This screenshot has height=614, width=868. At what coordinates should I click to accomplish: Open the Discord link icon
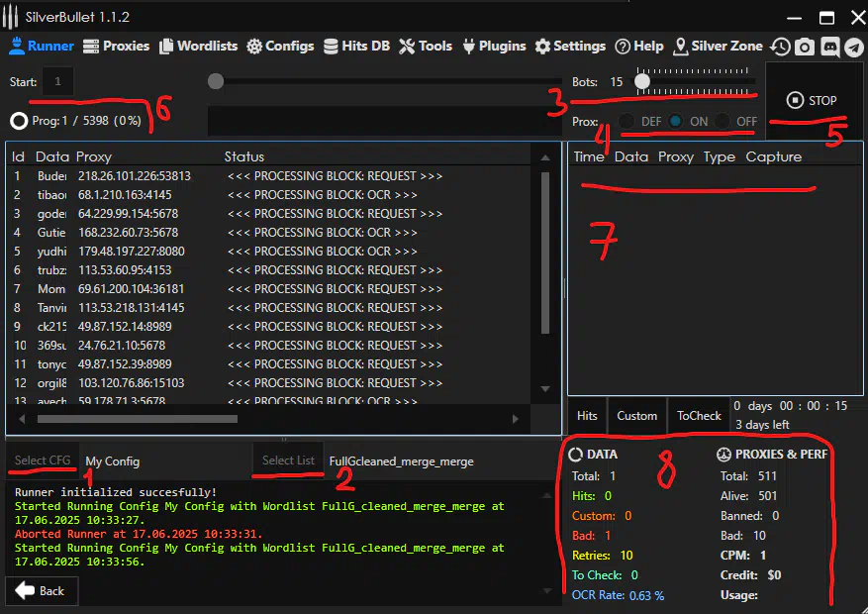(829, 48)
